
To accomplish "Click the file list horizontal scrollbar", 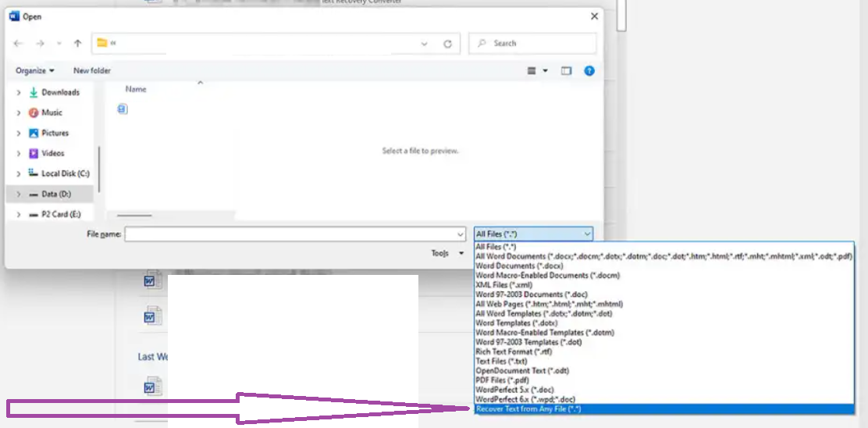I will 134,216.
